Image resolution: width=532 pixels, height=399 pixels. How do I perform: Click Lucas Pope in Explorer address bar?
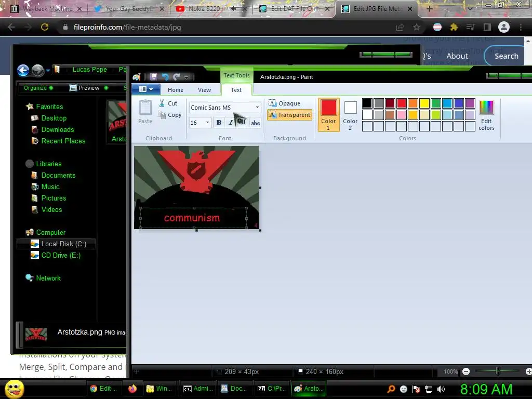(x=89, y=70)
